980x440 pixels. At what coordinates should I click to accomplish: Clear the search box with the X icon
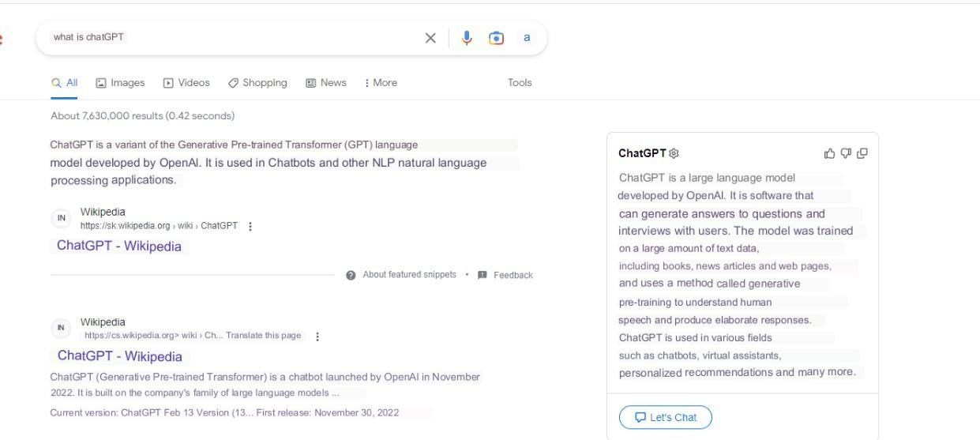(x=430, y=38)
